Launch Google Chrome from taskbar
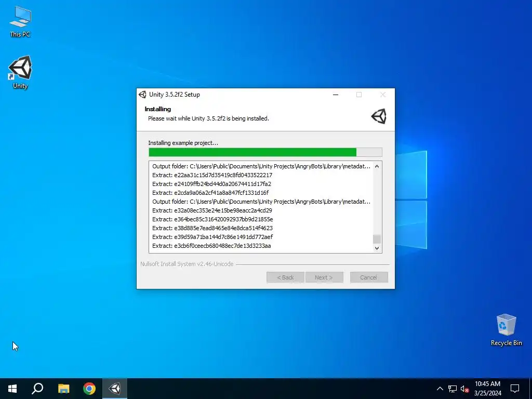Viewport: 532px width, 399px height. (x=89, y=389)
